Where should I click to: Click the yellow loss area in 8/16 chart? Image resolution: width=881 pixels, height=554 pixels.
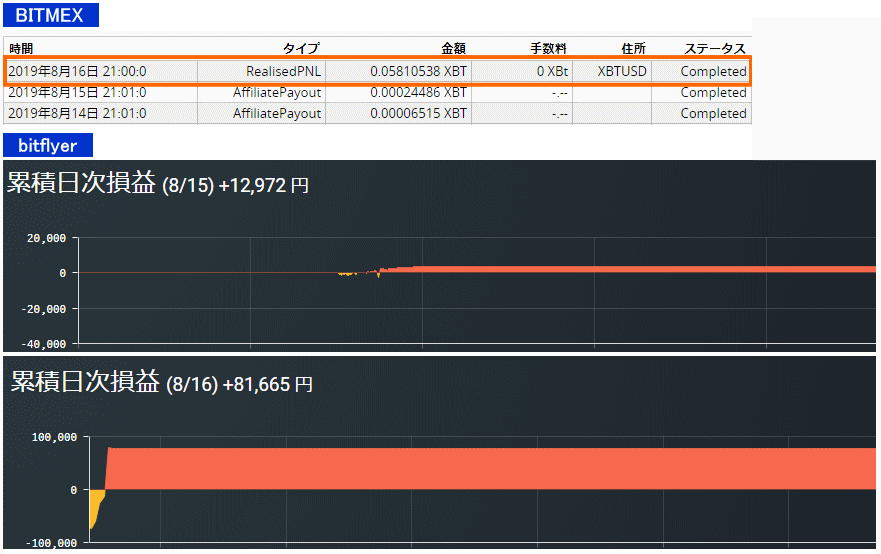tap(95, 507)
